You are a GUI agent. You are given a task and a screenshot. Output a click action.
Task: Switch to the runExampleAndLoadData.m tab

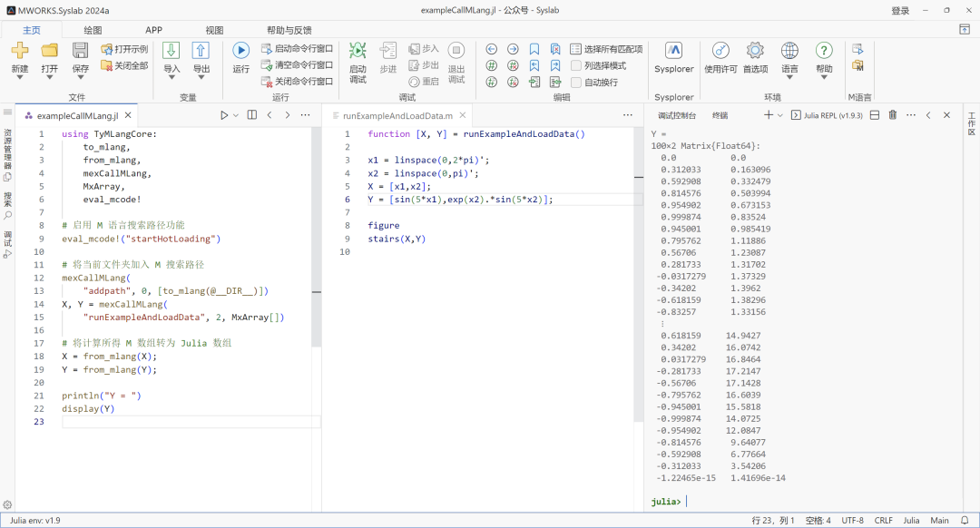(399, 115)
